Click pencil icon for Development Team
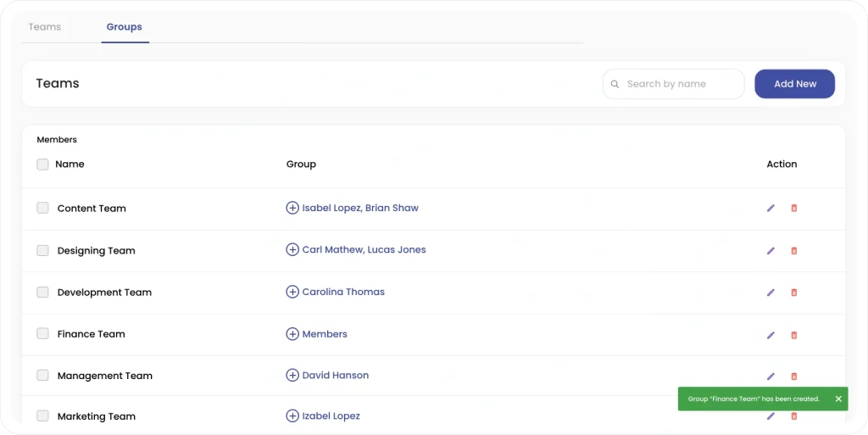Viewport: 868px width, 435px height. 771,293
